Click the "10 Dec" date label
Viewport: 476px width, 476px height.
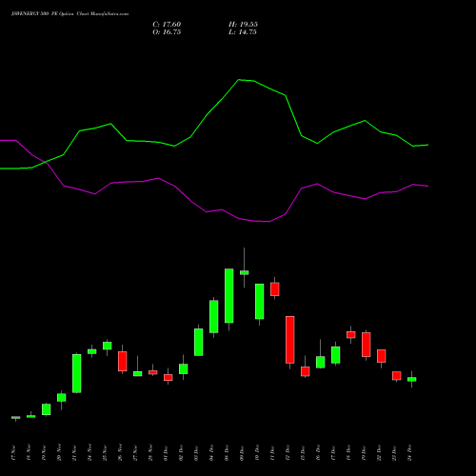click(x=257, y=453)
